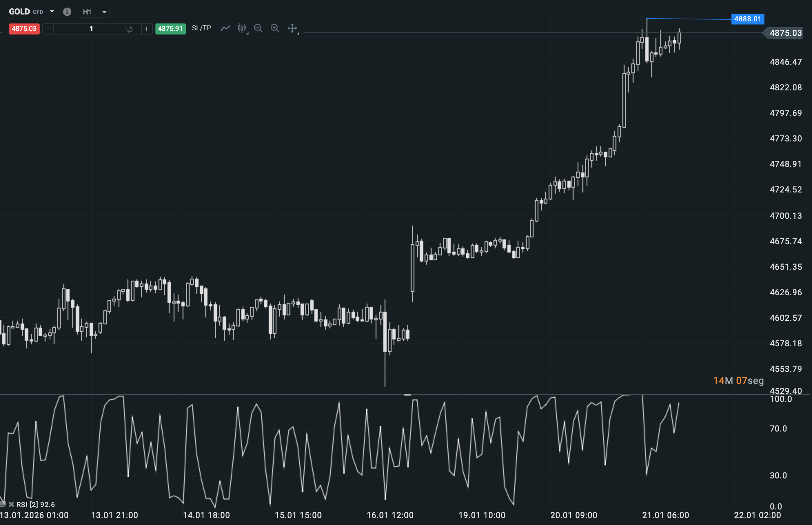The image size is (812, 525).
Task: Click the trade volume input field
Action: point(91,29)
